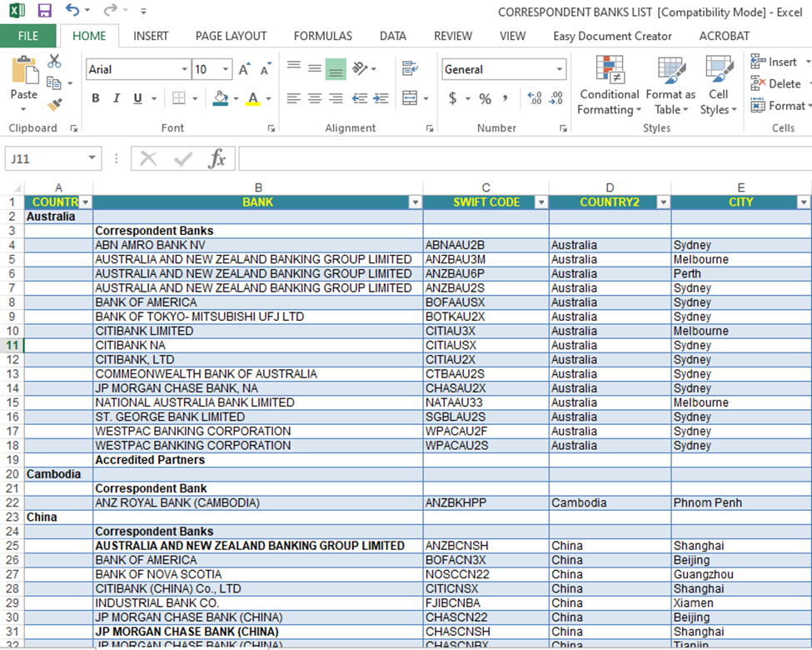This screenshot has height=650, width=812.
Task: Click the Paste clipboard icon
Action: tap(24, 70)
